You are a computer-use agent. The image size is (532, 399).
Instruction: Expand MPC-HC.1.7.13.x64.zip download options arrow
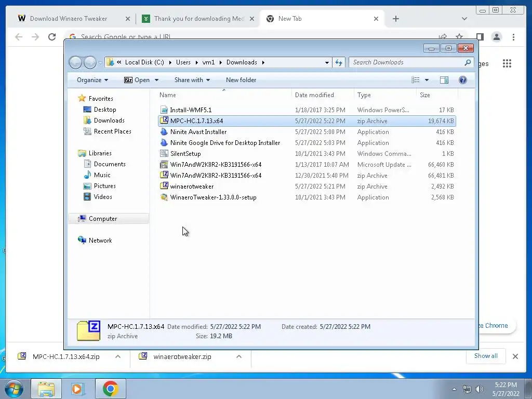pos(118,356)
